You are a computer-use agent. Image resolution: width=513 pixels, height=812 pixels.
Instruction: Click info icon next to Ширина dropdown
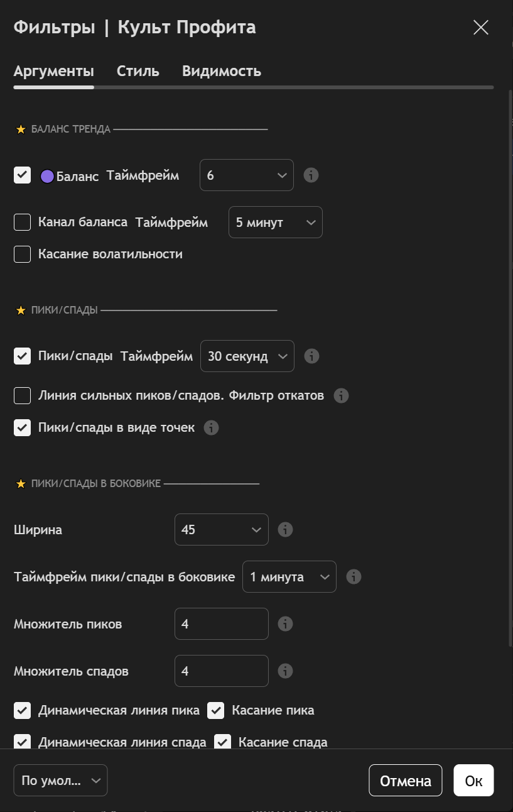pyautogui.click(x=285, y=530)
